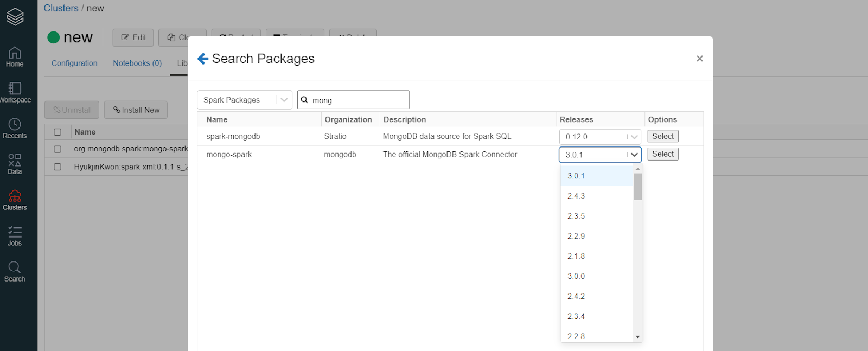Open the Spark Packages source dropdown

point(244,100)
